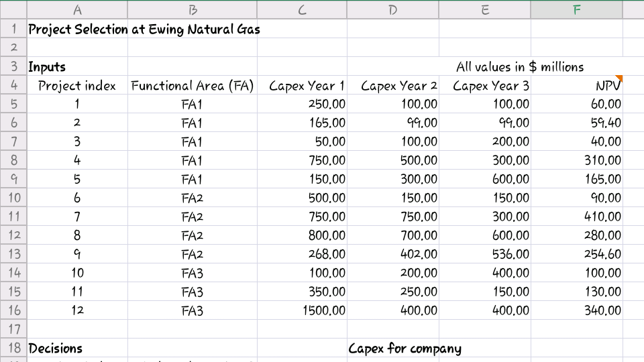Click Capex Year 3 value 99.00
Image resolution: width=644 pixels, height=362 pixels.
(x=484, y=123)
